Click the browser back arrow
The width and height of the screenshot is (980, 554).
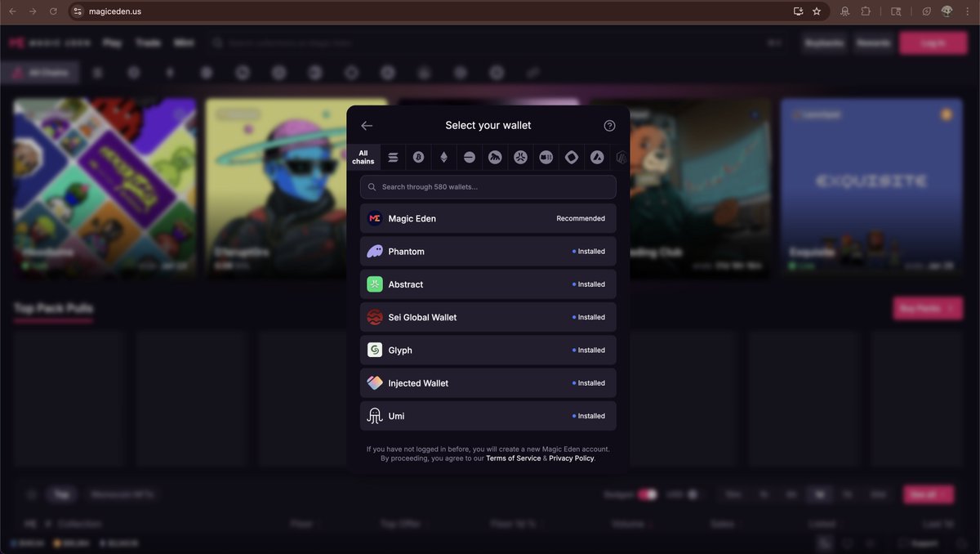point(12,11)
